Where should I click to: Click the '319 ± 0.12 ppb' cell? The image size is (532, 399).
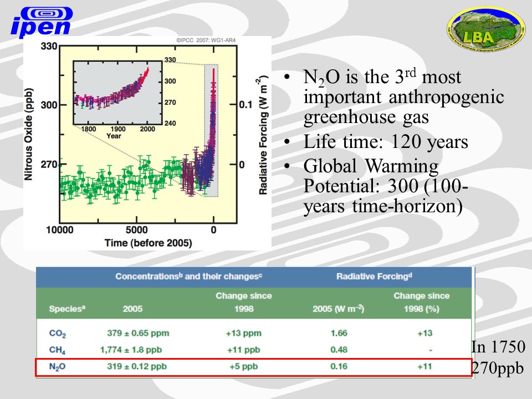click(x=137, y=366)
